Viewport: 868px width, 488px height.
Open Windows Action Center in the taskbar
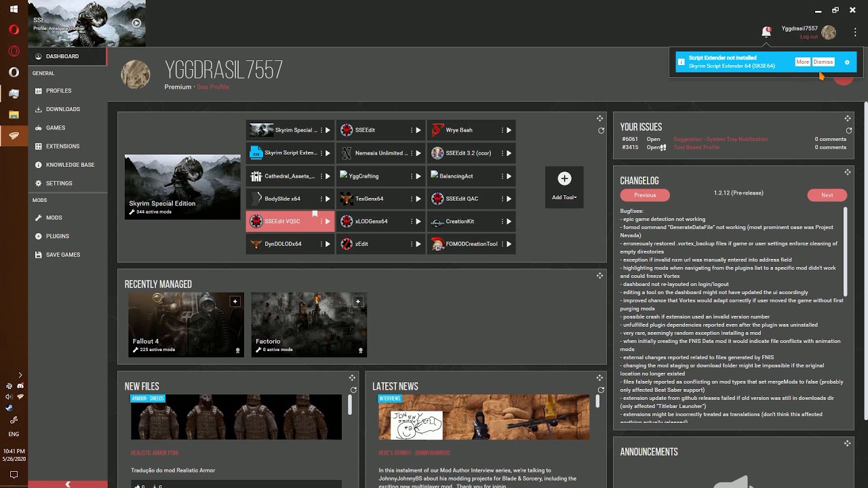point(14,474)
